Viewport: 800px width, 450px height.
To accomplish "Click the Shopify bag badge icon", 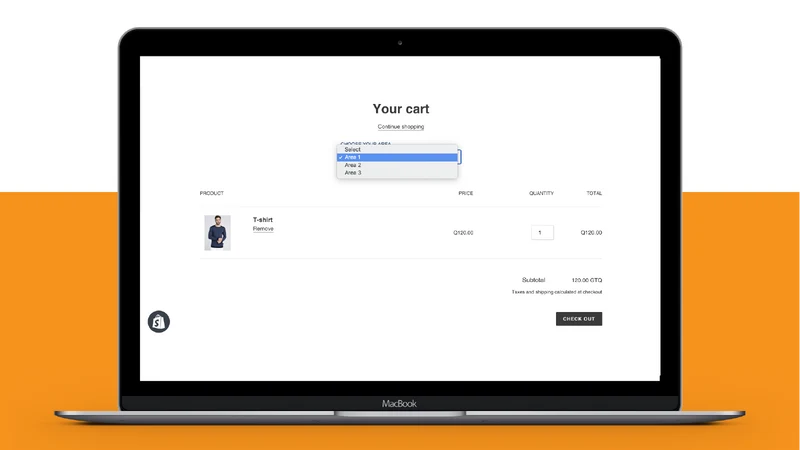I will coord(159,322).
